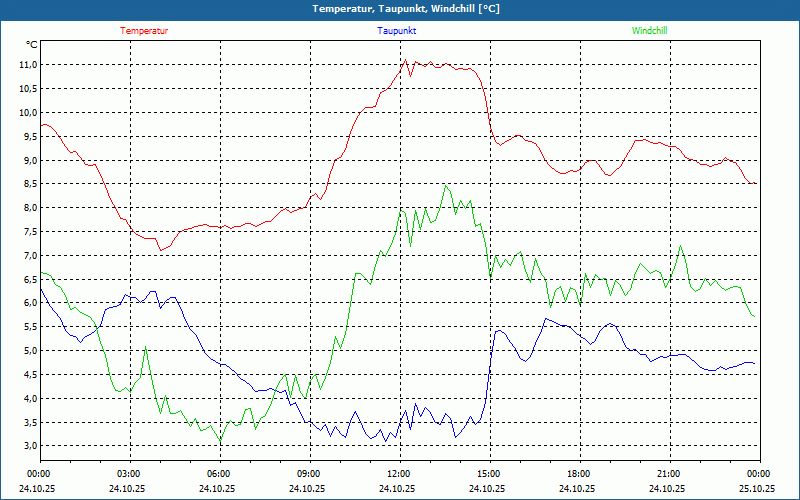Image resolution: width=800 pixels, height=500 pixels.
Task: Click the 15:00 time axis marker
Action: click(x=488, y=474)
